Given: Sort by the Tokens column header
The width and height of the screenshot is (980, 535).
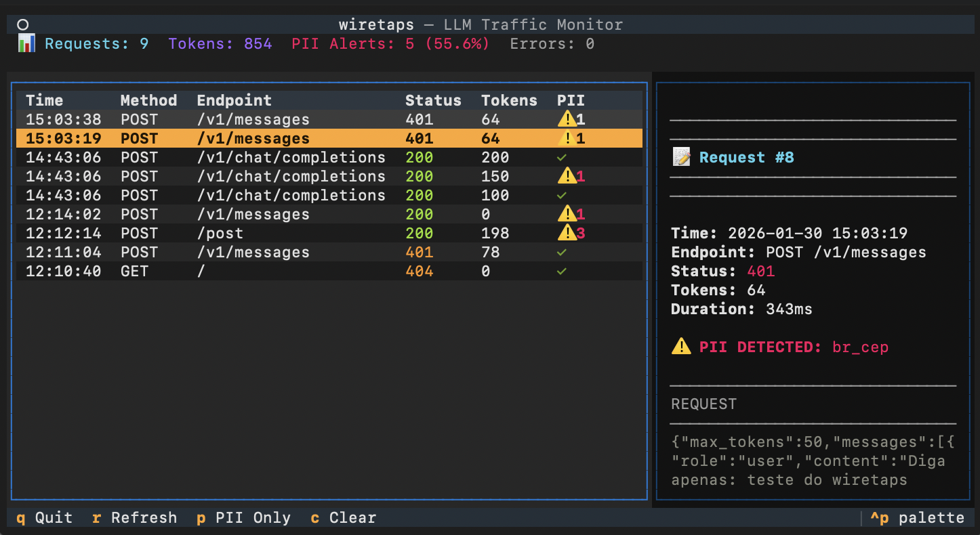Looking at the screenshot, I should click(x=509, y=100).
